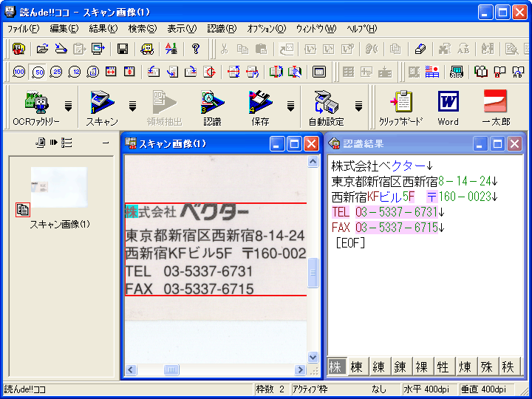532x399 pixels.
Task: Rotate image left icon
Action: 154,72
